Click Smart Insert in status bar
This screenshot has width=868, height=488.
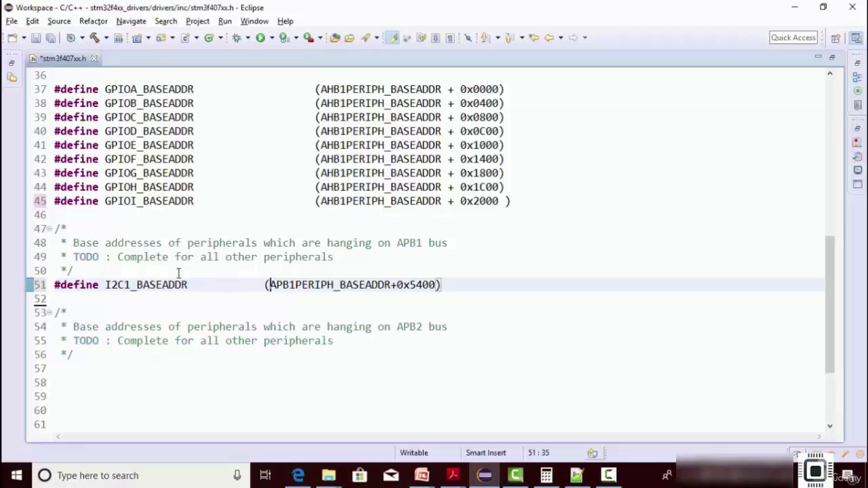(x=486, y=453)
